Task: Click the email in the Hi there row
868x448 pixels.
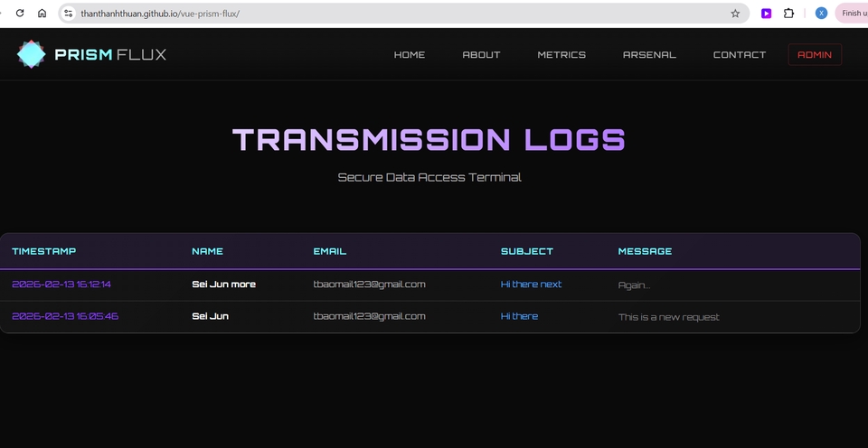Action: coord(369,316)
